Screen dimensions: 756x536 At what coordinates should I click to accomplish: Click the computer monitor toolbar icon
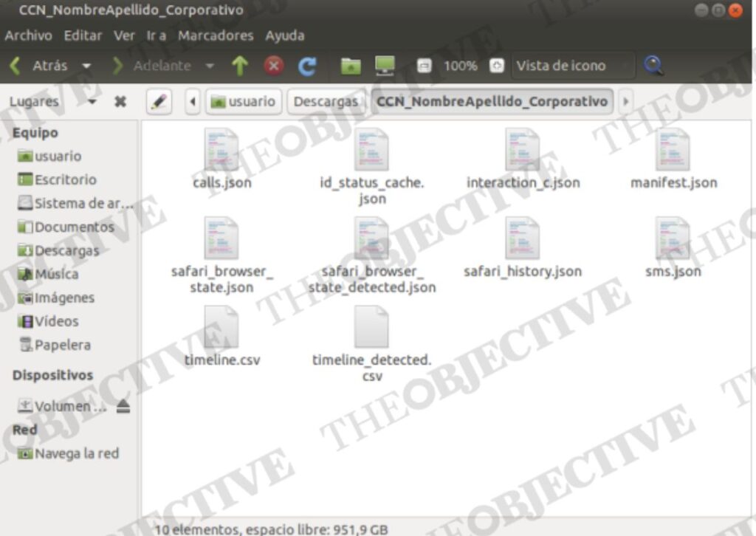click(385, 66)
